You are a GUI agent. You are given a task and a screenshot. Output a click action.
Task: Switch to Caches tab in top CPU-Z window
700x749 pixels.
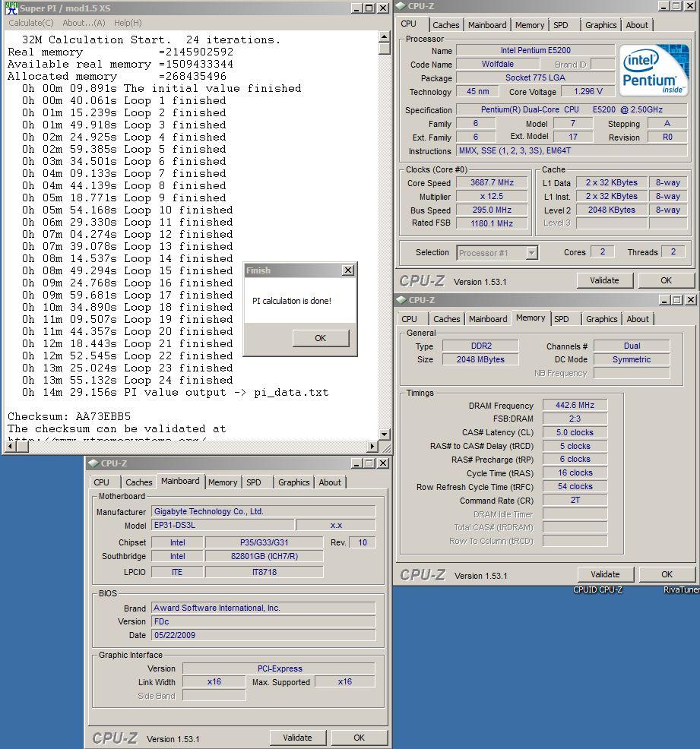click(x=446, y=25)
